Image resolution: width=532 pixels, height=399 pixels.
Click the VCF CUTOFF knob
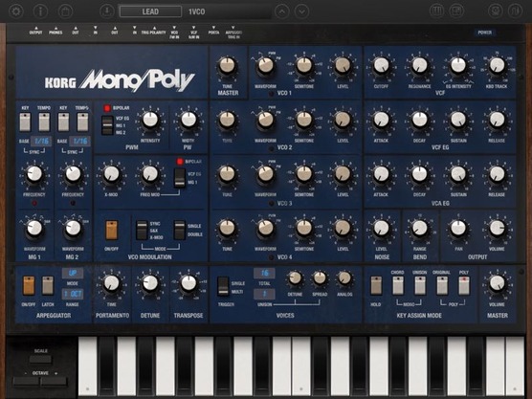point(381,65)
